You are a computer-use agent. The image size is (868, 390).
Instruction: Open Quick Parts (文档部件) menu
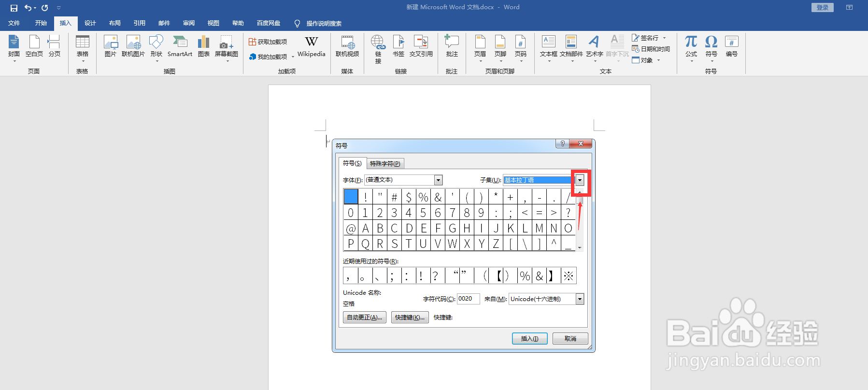pos(571,48)
